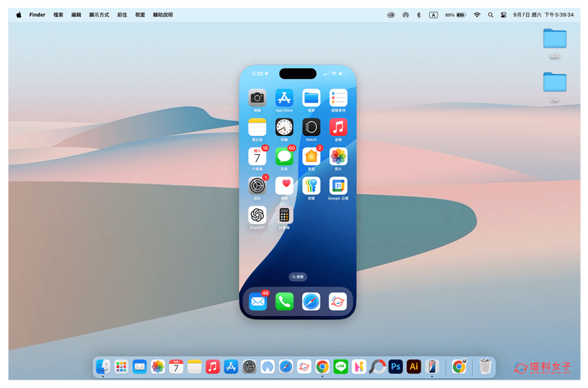Open Spotlight search from the menu bar

491,15
